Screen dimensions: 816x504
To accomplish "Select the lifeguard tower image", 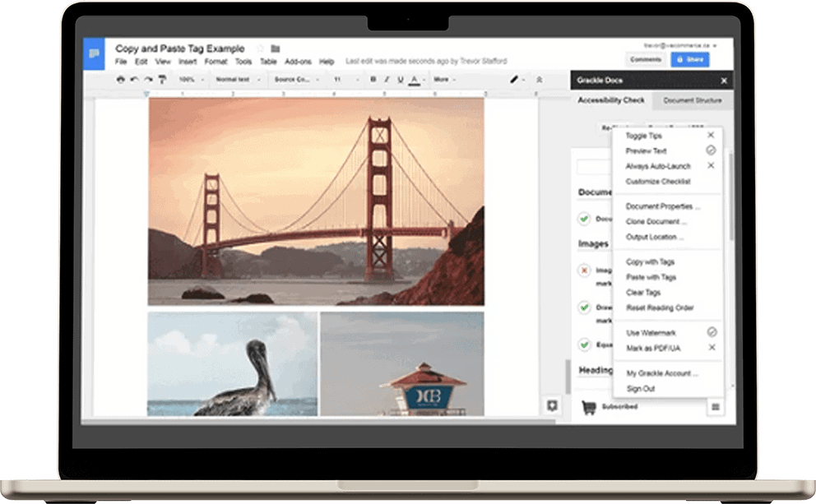I will coord(401,363).
